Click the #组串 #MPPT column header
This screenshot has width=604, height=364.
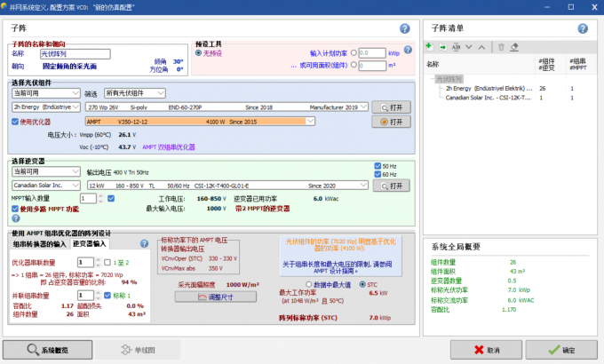(x=578, y=64)
